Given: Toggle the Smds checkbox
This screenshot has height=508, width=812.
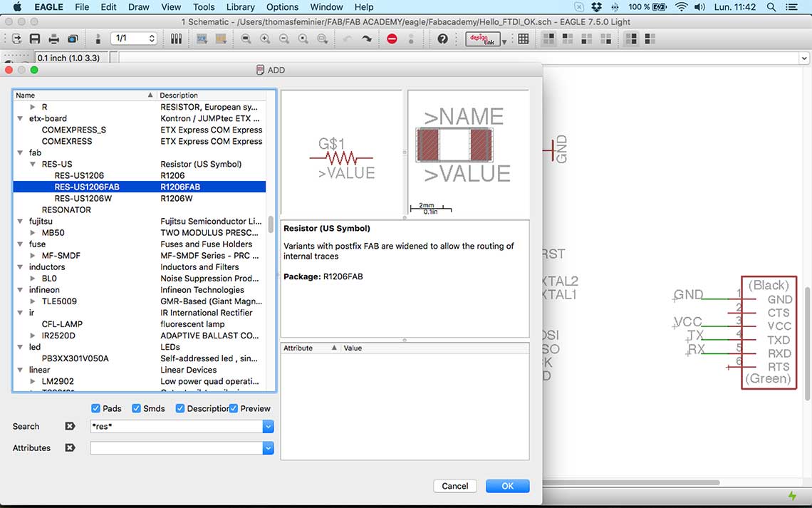Looking at the screenshot, I should point(136,408).
